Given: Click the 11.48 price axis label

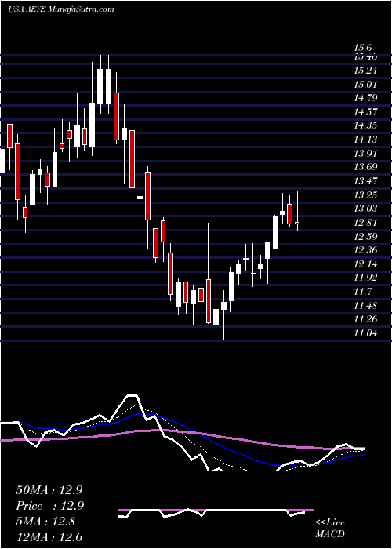Looking at the screenshot, I should pyautogui.click(x=365, y=305).
